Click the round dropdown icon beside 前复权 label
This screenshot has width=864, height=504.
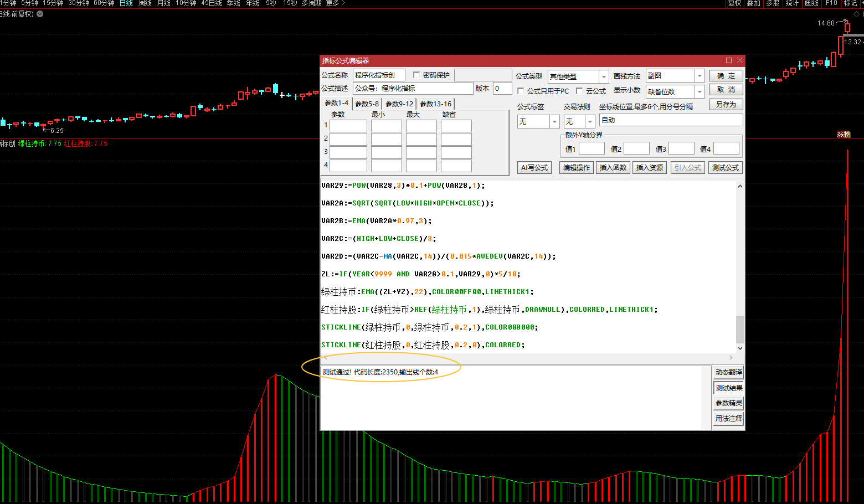click(x=40, y=14)
